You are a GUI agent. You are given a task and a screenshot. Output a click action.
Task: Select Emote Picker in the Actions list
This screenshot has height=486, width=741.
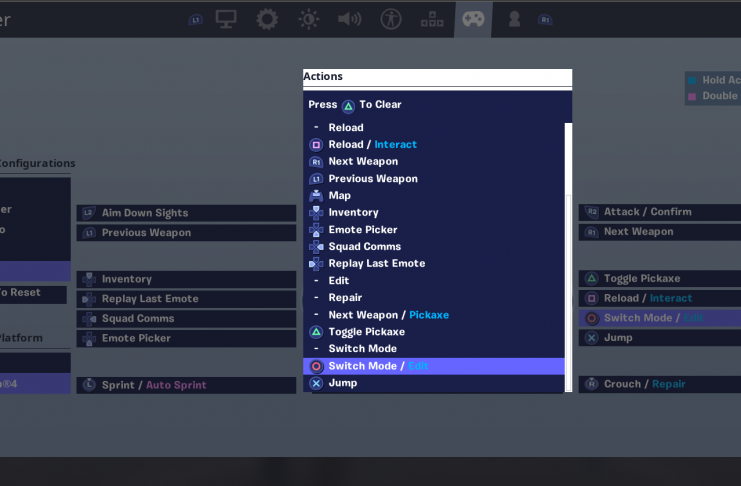tap(434, 230)
